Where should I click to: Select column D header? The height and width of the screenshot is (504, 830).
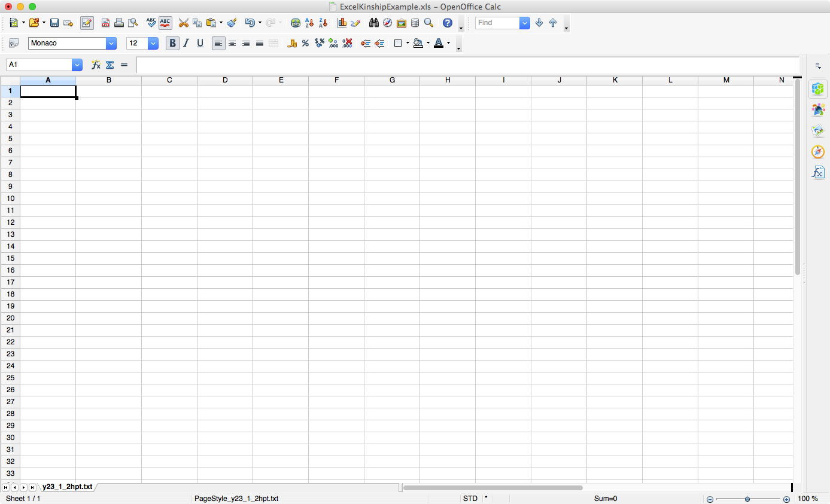click(x=225, y=80)
